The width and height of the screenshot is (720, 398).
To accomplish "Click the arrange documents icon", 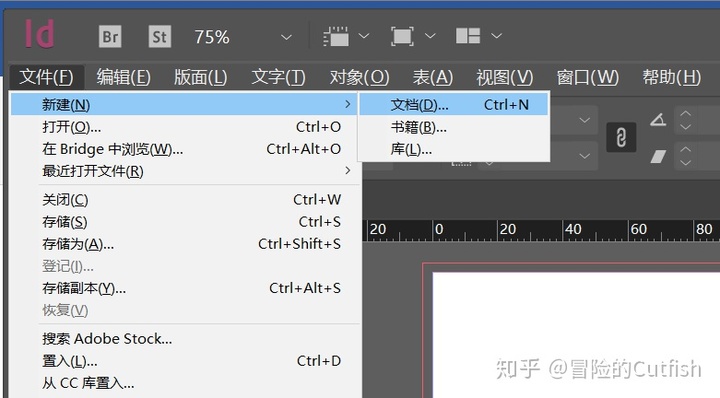I will pyautogui.click(x=468, y=36).
